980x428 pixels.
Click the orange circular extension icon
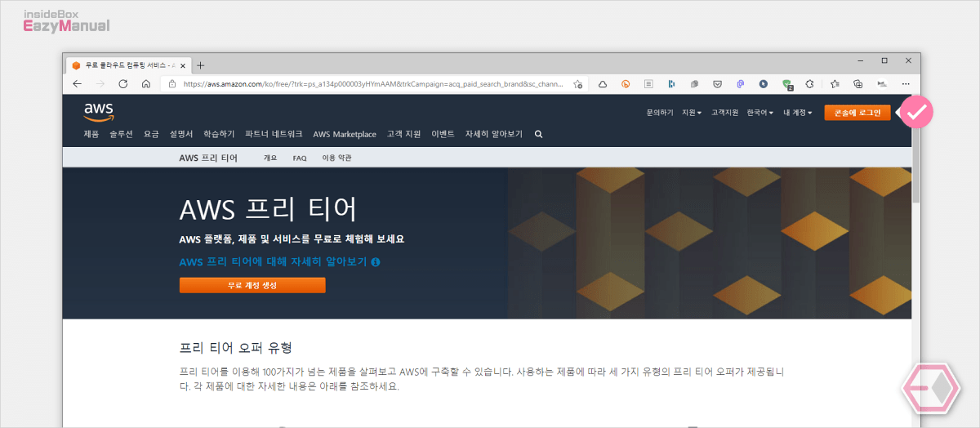626,83
